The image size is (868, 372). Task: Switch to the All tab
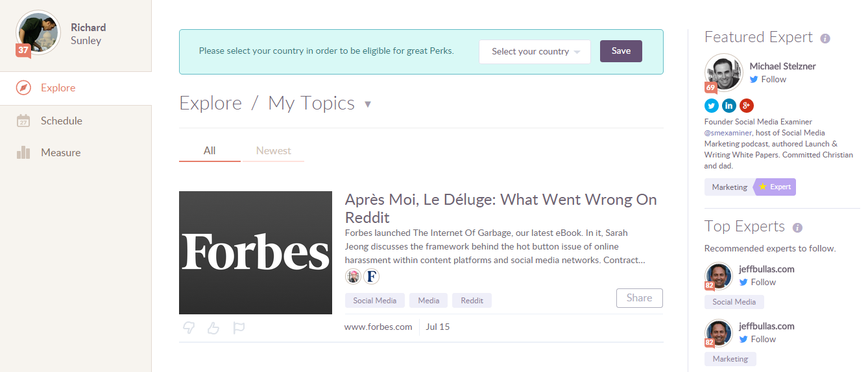pyautogui.click(x=210, y=150)
